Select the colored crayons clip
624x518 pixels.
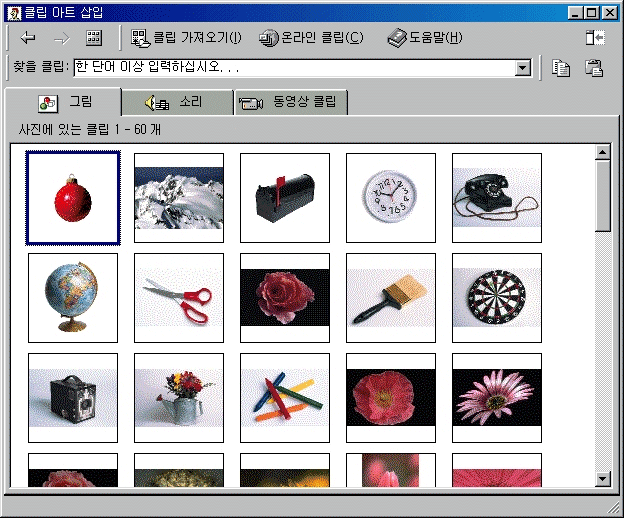point(285,398)
